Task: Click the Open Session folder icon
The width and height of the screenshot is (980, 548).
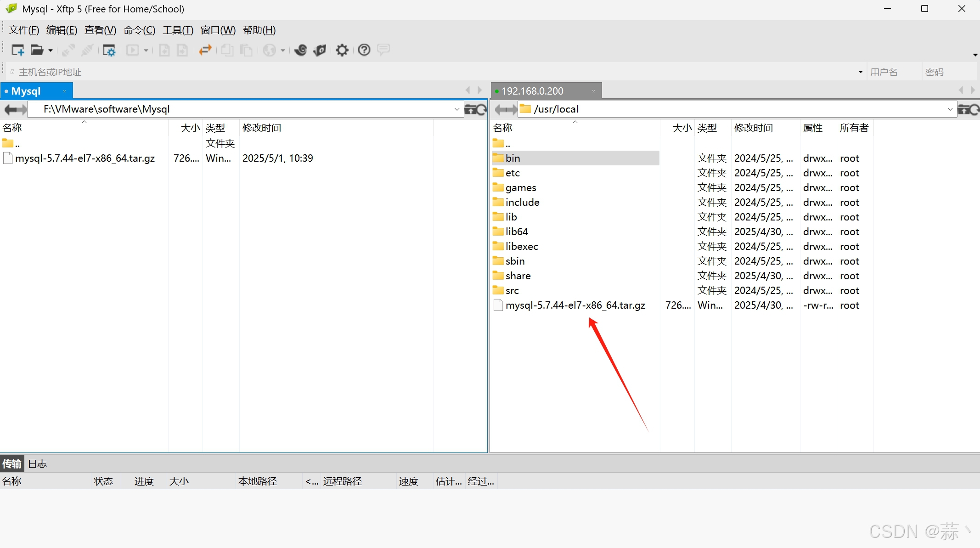Action: 37,50
